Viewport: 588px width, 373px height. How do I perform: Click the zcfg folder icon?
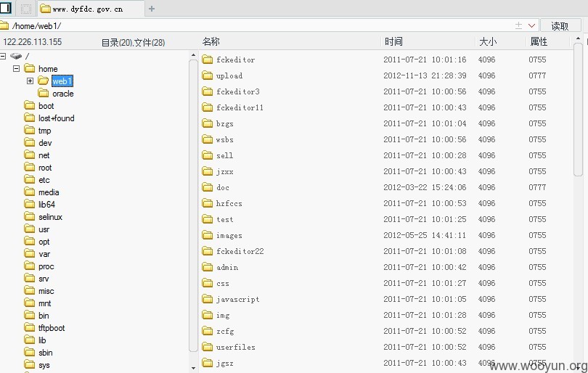point(208,331)
